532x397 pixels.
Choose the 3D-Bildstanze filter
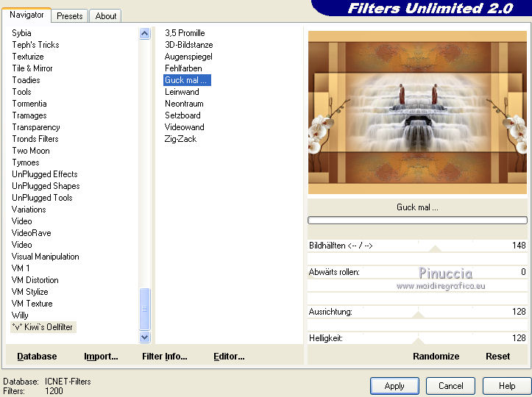pyautogui.click(x=188, y=45)
